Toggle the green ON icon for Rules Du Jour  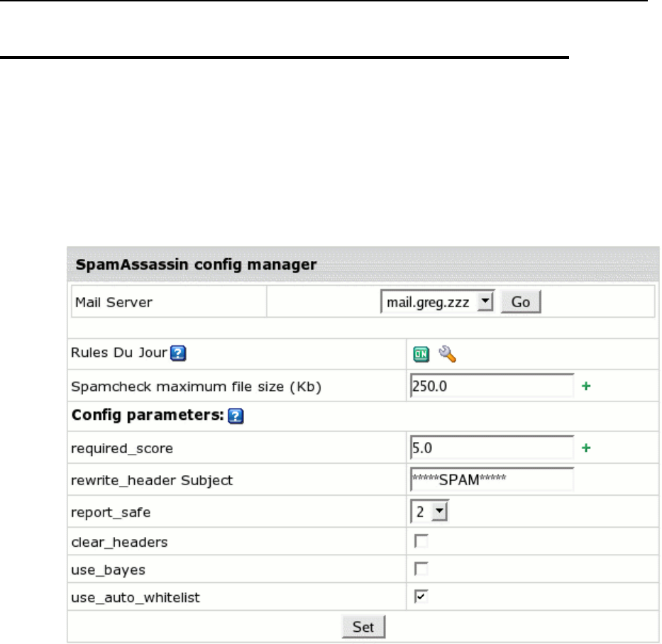tap(422, 354)
